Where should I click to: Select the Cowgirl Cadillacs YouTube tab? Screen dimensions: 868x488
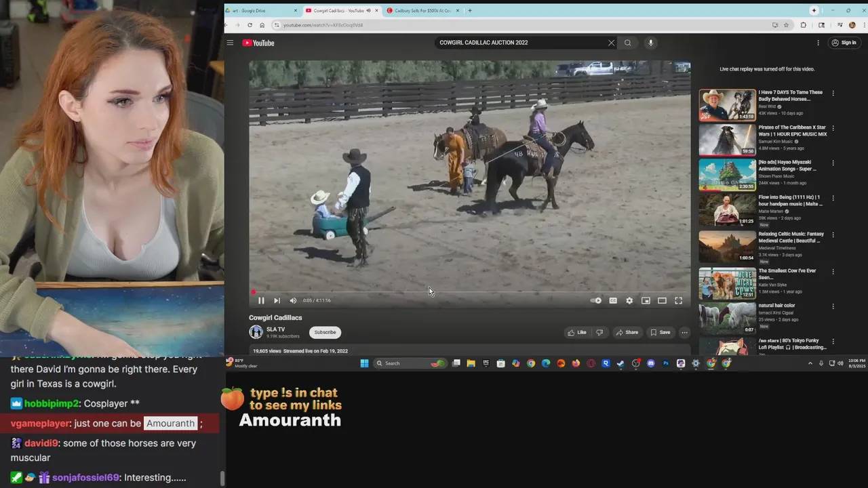pyautogui.click(x=342, y=10)
